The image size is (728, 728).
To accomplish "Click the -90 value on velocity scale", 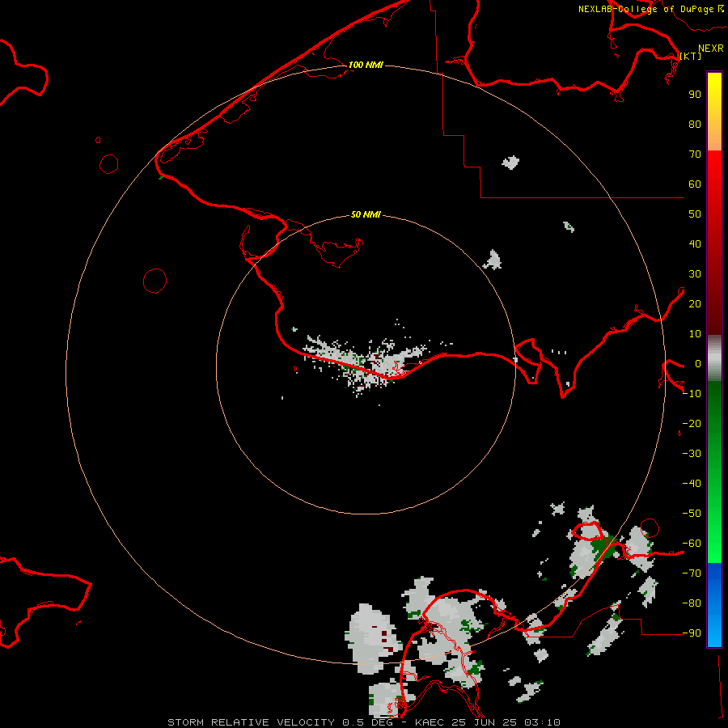I will pos(692,633).
